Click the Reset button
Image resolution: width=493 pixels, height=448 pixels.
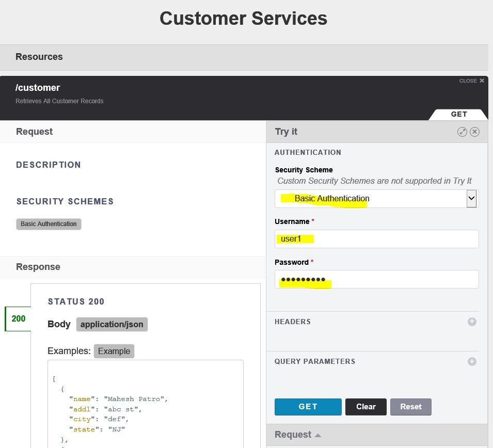click(410, 407)
